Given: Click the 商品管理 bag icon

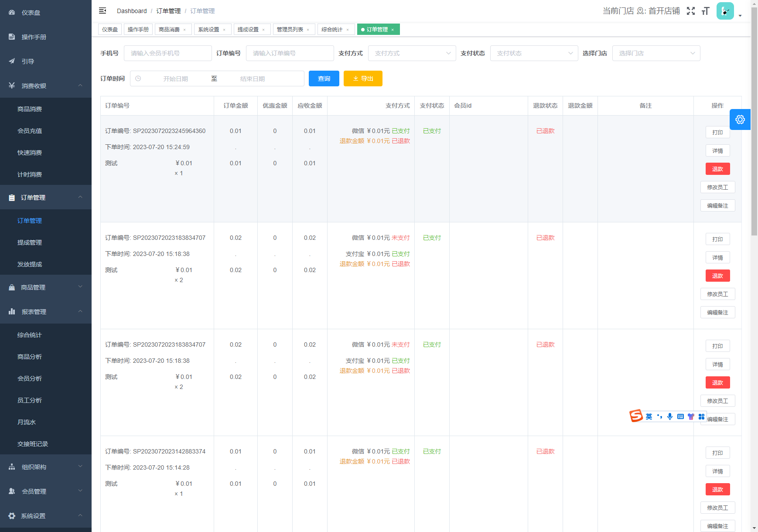Looking at the screenshot, I should pyautogui.click(x=12, y=287).
